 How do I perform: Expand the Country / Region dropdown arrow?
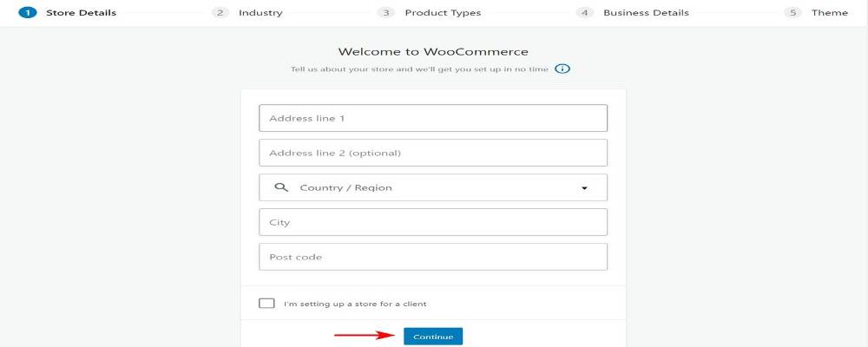coord(584,188)
